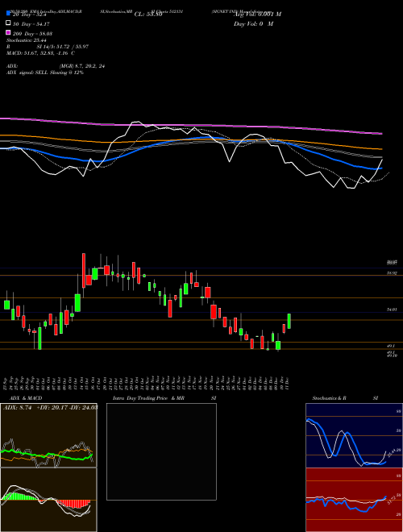Click the 49.1 price level label

390,345
